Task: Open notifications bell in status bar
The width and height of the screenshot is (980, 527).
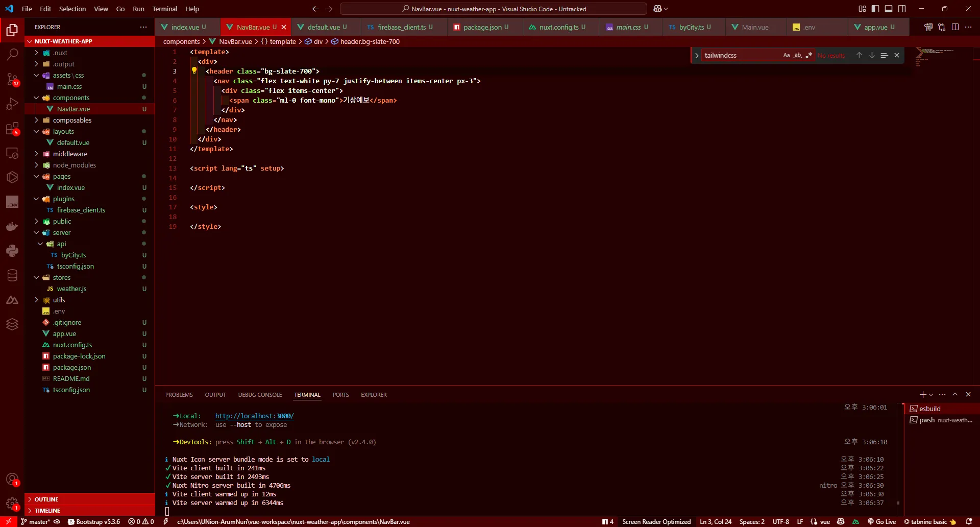Action: pyautogui.click(x=969, y=521)
